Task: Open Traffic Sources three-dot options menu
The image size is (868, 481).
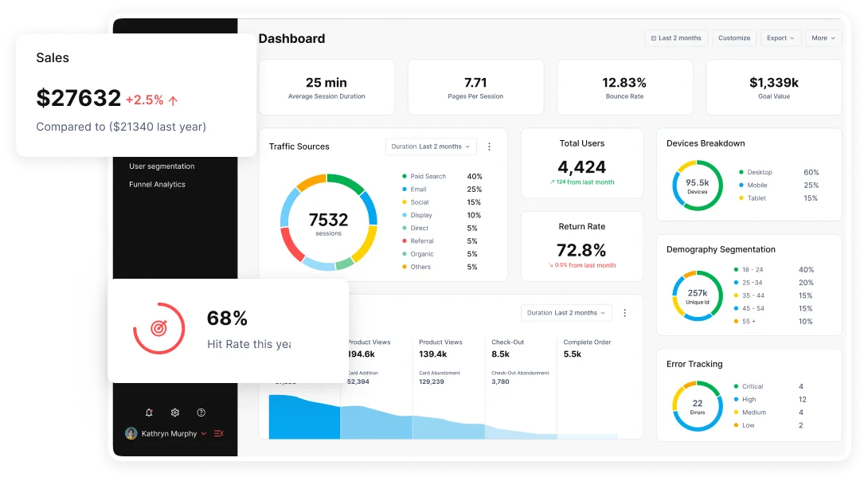Action: coord(489,147)
